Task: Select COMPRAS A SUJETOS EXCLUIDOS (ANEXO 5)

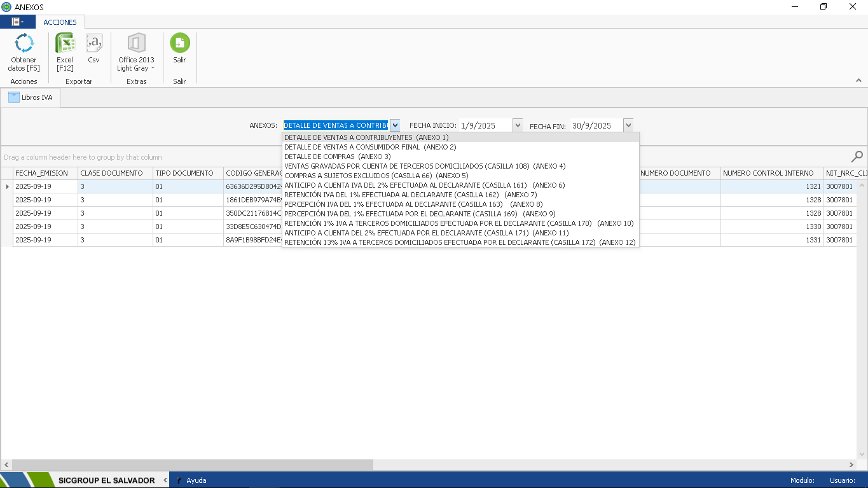Action: coord(375,176)
